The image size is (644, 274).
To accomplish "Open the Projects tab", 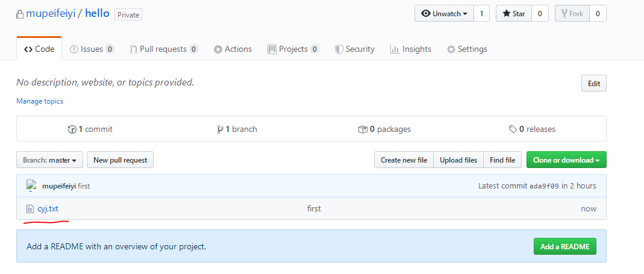I will tap(293, 49).
